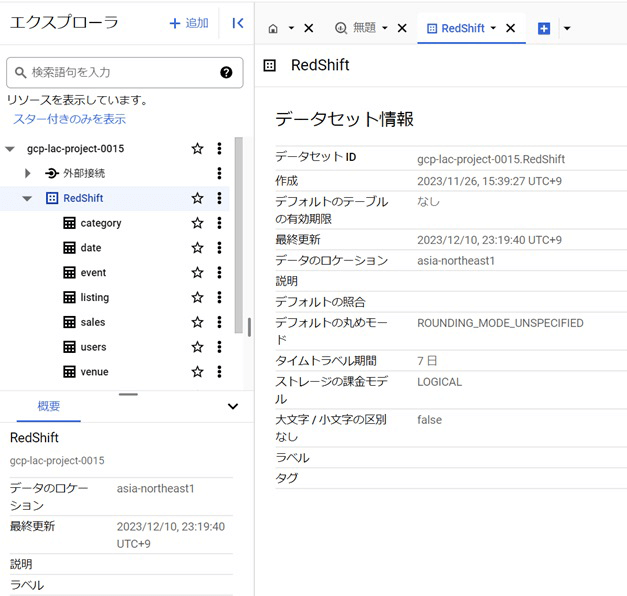Star the RedShift dataset
The image size is (627, 596).
point(197,198)
